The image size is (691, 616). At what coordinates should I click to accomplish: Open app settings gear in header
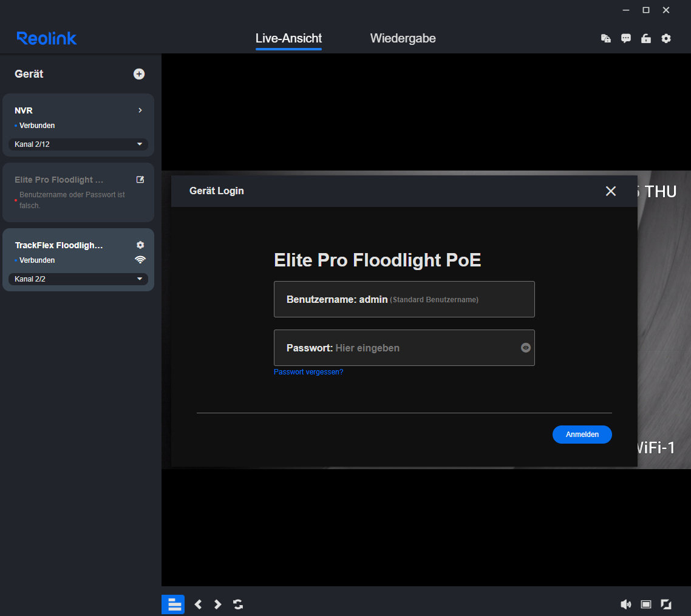click(666, 39)
